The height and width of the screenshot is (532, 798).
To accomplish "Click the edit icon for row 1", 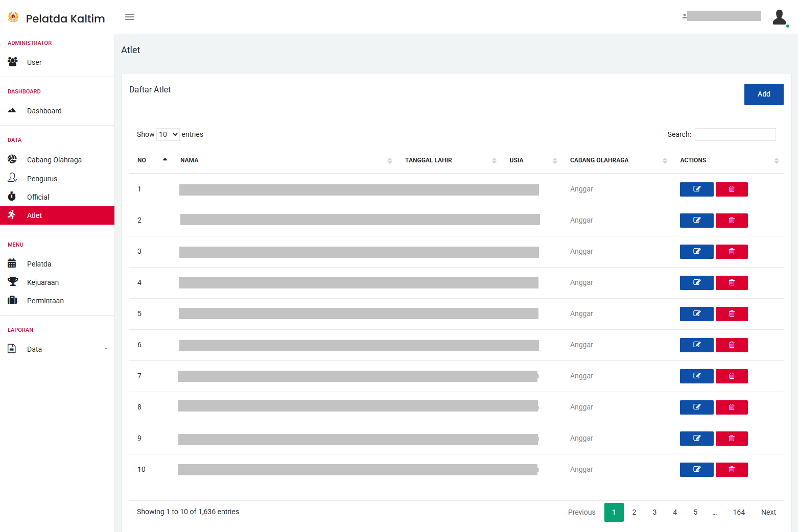I will click(696, 189).
